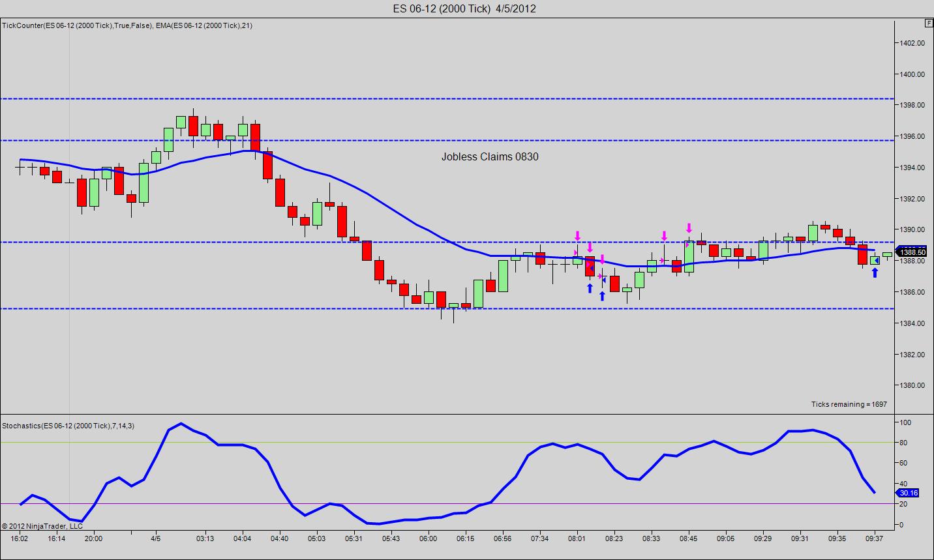This screenshot has width=934, height=560.
Task: Click the 05:31 time axis label
Action: pos(354,538)
